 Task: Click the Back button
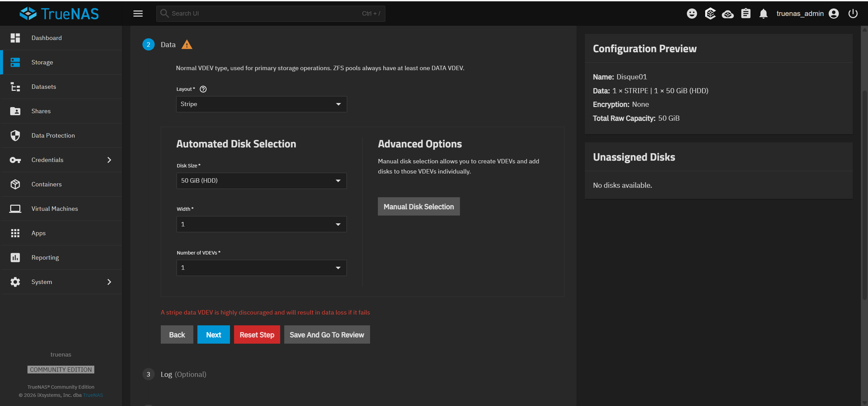point(177,335)
